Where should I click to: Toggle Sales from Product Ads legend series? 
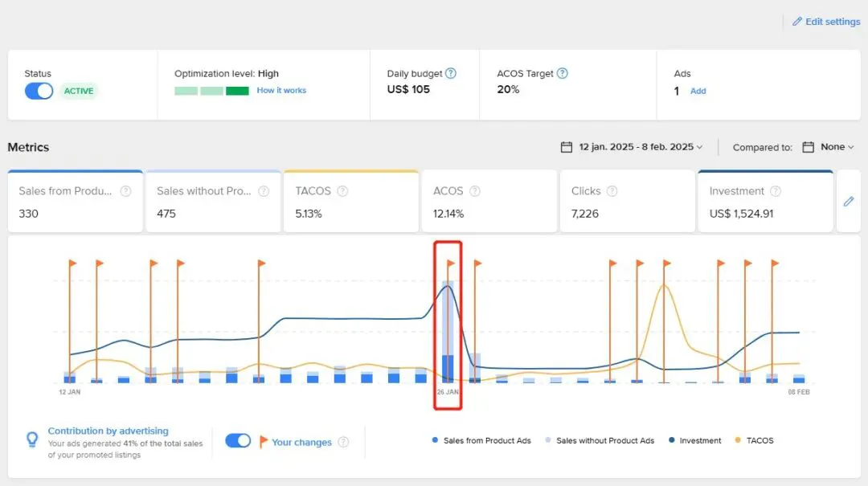(481, 440)
